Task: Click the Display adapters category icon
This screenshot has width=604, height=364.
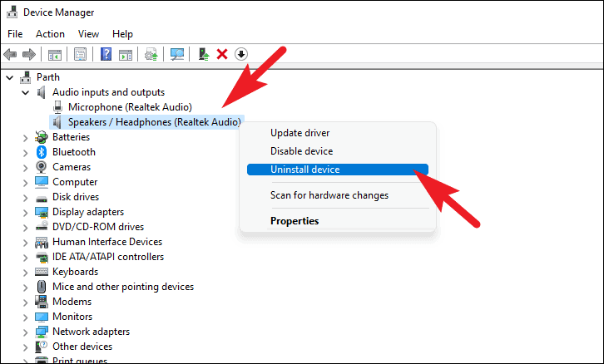Action: point(42,212)
